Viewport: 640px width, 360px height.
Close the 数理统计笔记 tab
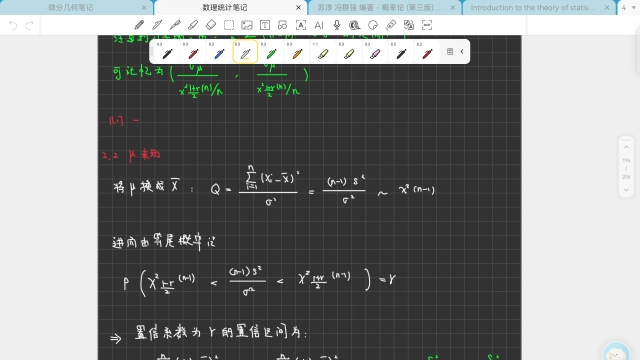pyautogui.click(x=298, y=8)
